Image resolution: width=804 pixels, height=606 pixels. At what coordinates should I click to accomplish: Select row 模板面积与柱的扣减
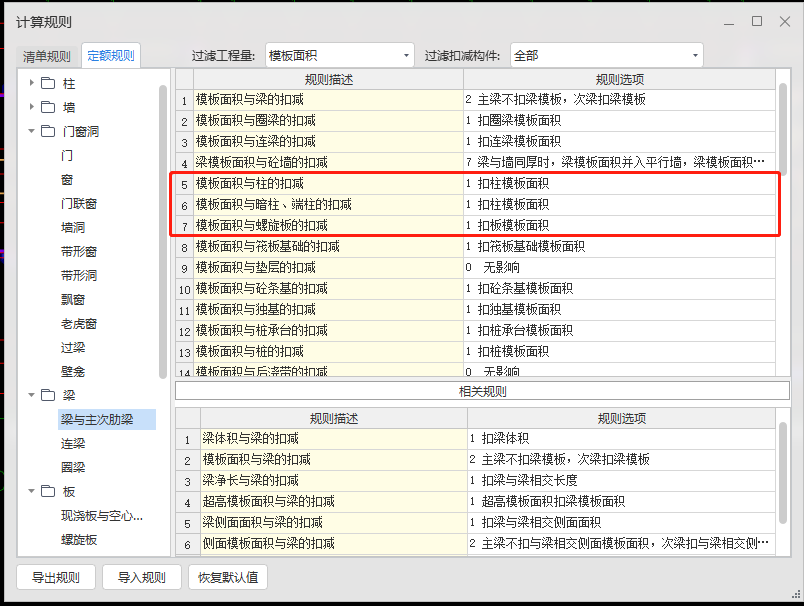328,184
